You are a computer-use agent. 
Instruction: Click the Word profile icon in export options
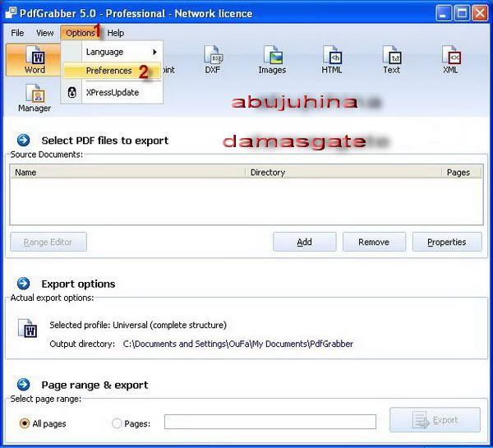[x=28, y=328]
